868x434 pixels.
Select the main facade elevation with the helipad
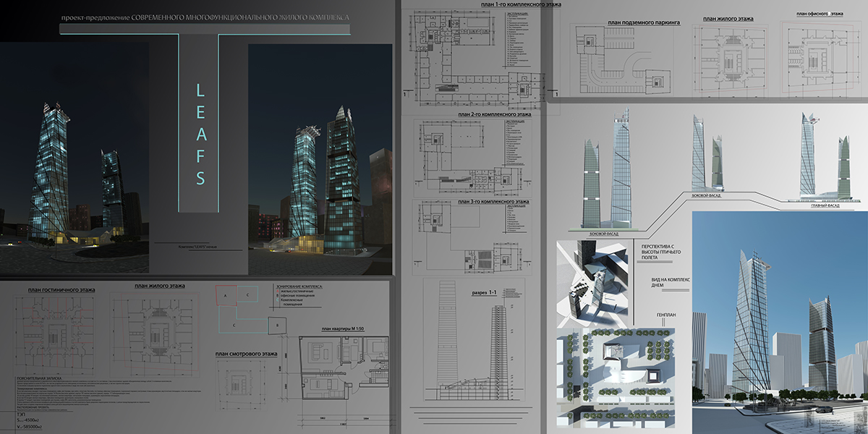point(825,157)
